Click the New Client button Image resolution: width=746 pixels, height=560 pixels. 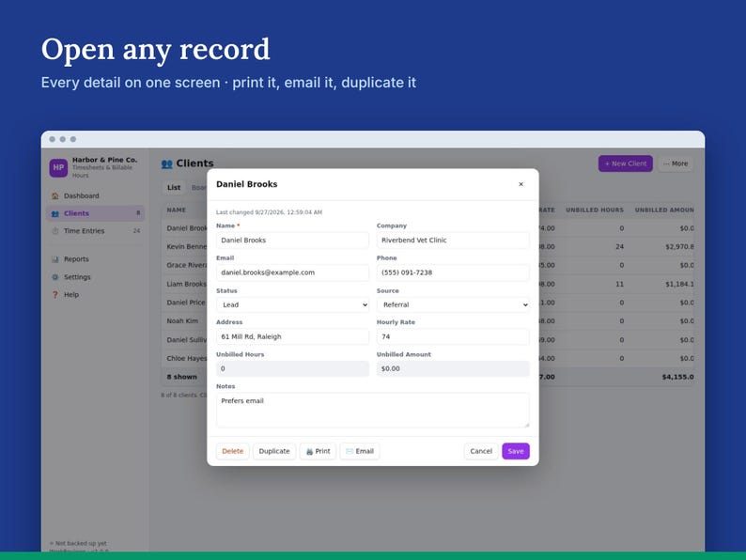[625, 163]
